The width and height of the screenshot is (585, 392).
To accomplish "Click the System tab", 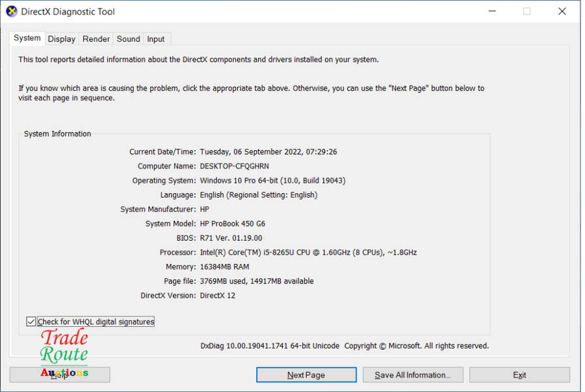I will [x=27, y=38].
